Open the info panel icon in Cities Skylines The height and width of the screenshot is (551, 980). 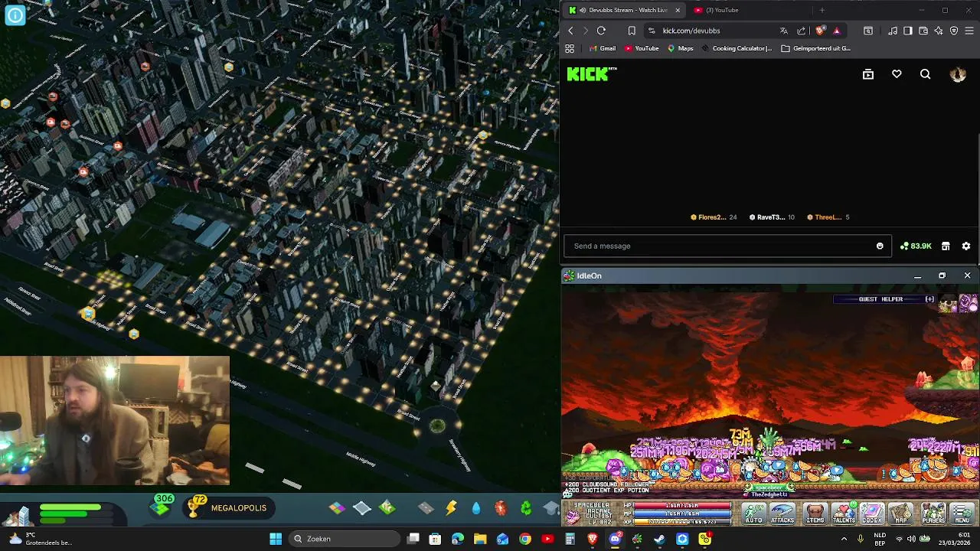click(x=15, y=15)
